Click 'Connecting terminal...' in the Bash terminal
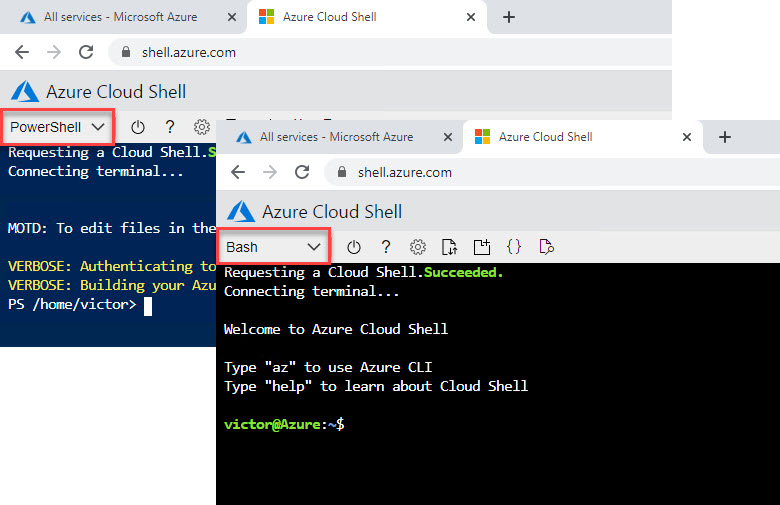 312,292
